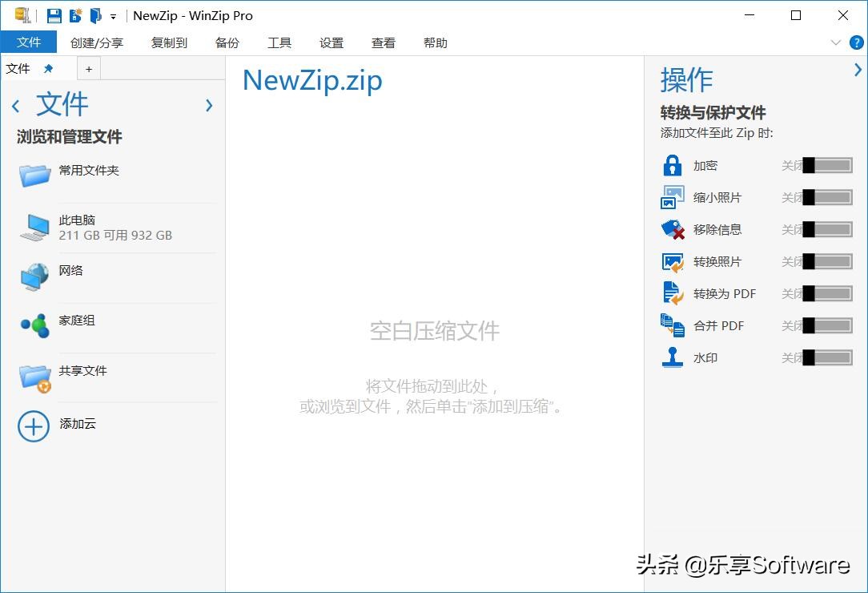The image size is (868, 593).
Task: Click the blue help question mark icon
Action: point(856,42)
